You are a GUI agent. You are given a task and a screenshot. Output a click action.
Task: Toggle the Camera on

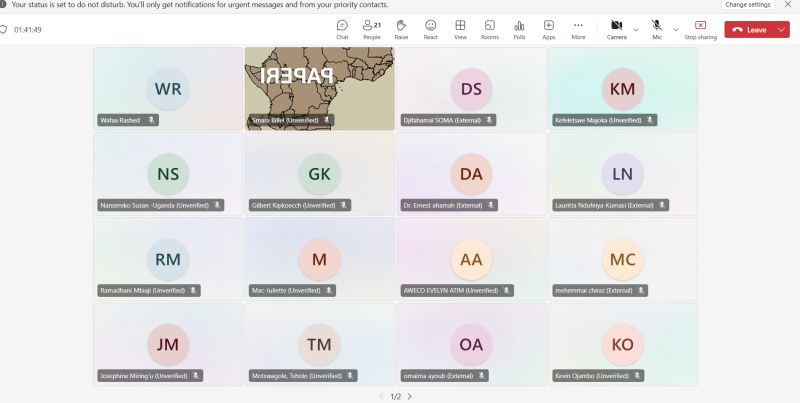pyautogui.click(x=616, y=30)
